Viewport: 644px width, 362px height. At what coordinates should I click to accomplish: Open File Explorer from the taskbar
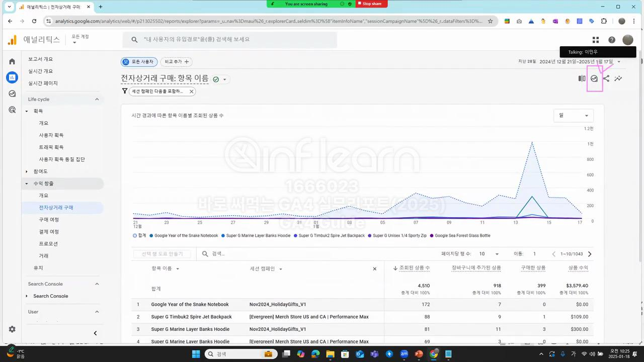331,354
